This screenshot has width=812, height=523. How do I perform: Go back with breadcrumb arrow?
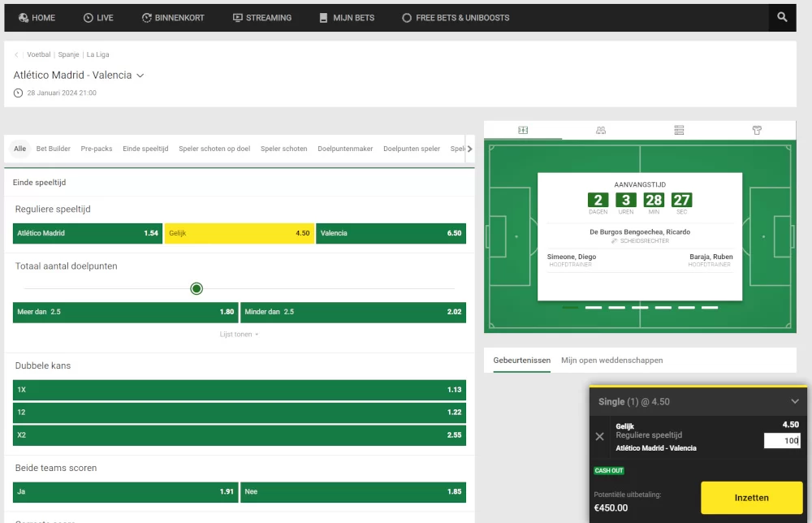pos(16,54)
